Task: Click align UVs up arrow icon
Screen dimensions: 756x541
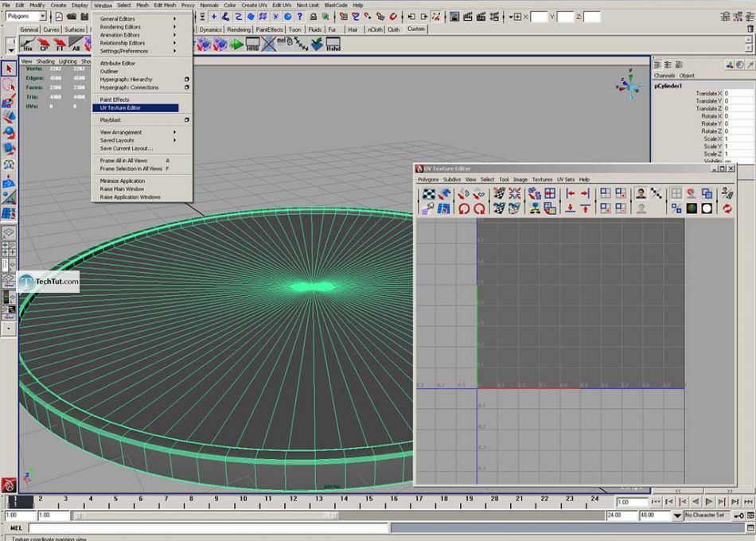Action: pyautogui.click(x=586, y=208)
